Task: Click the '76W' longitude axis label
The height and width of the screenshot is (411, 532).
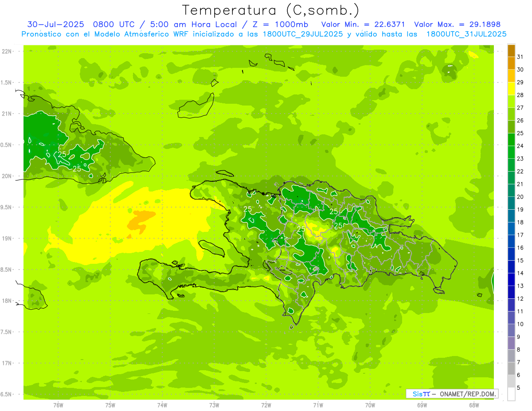Action: pos(58,405)
